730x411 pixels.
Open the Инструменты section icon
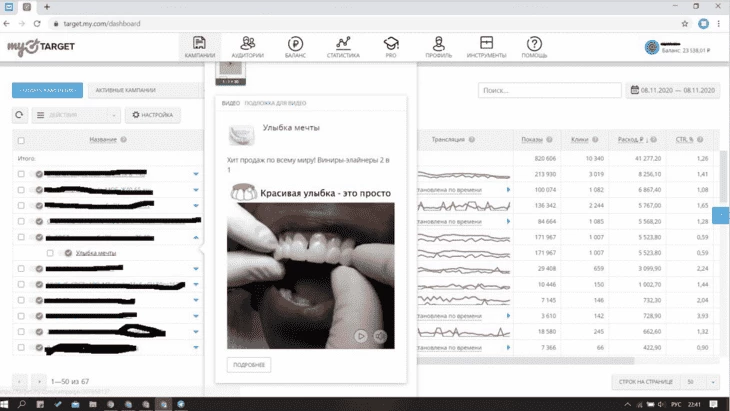pyautogui.click(x=487, y=43)
